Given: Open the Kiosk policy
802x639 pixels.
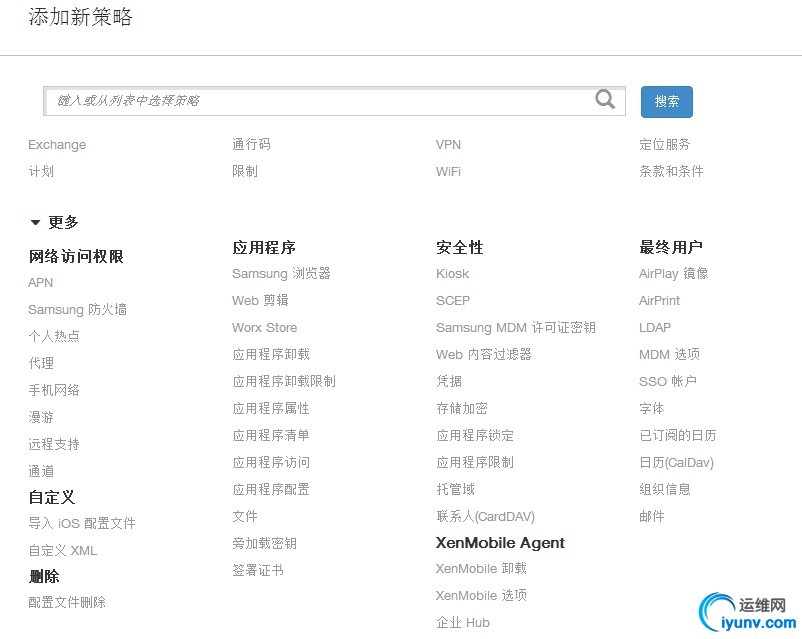Looking at the screenshot, I should tap(453, 274).
